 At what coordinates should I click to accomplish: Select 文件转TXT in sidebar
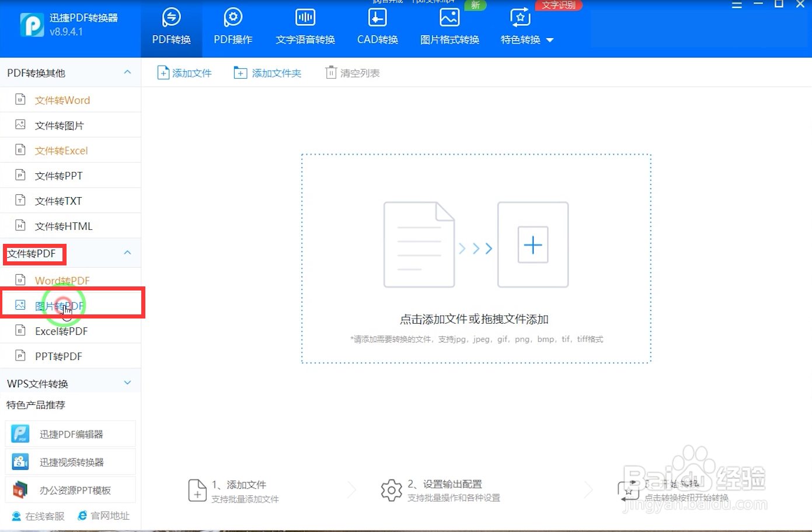[70, 201]
